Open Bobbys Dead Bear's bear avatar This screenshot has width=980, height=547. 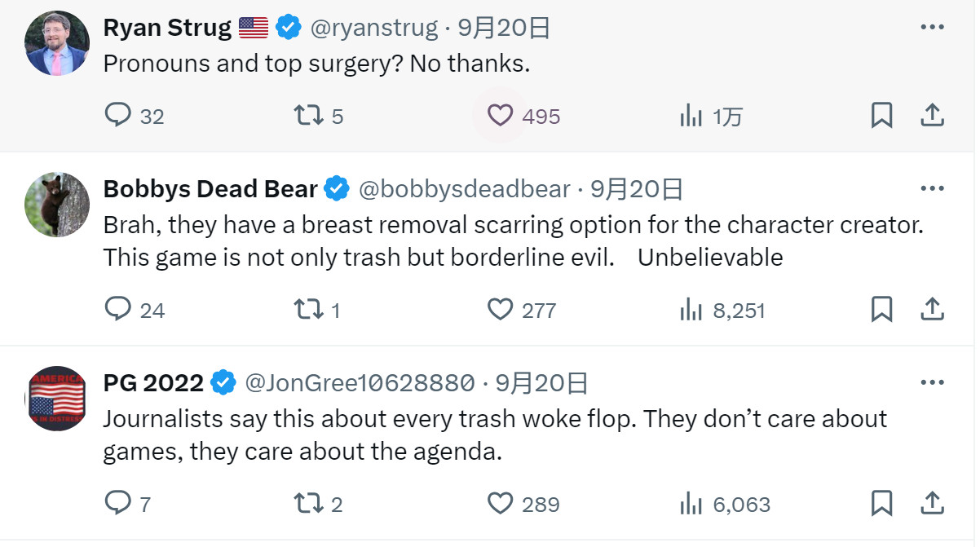point(56,205)
